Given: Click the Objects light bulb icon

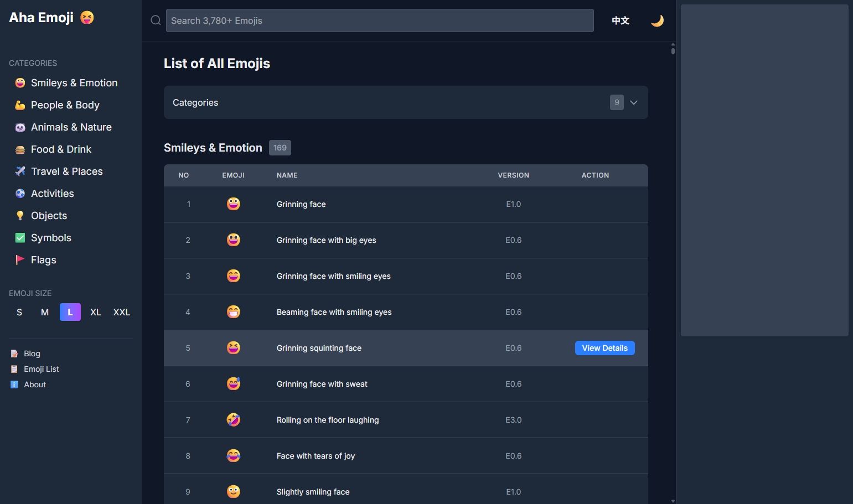Looking at the screenshot, I should [20, 216].
